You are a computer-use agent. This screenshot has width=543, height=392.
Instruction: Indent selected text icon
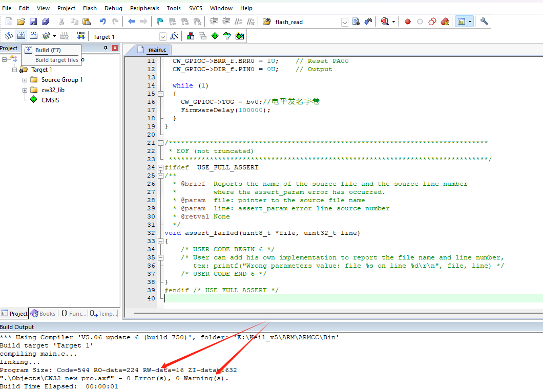214,22
